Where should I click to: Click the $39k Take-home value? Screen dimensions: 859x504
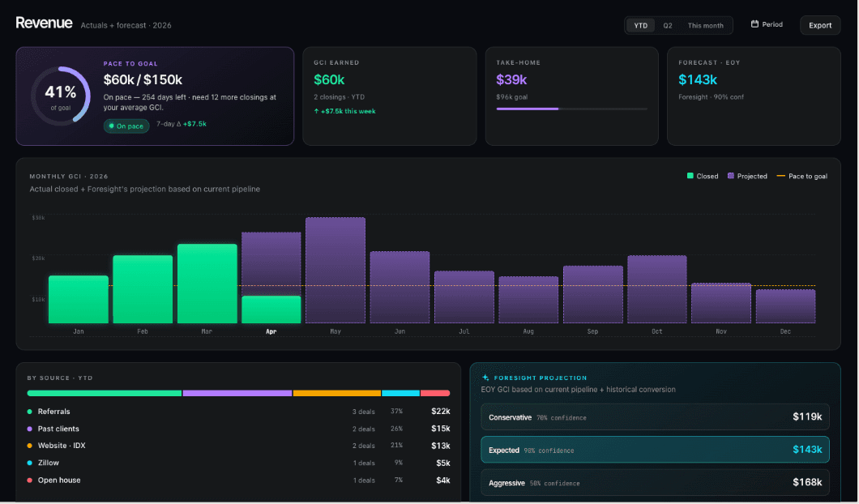point(511,80)
